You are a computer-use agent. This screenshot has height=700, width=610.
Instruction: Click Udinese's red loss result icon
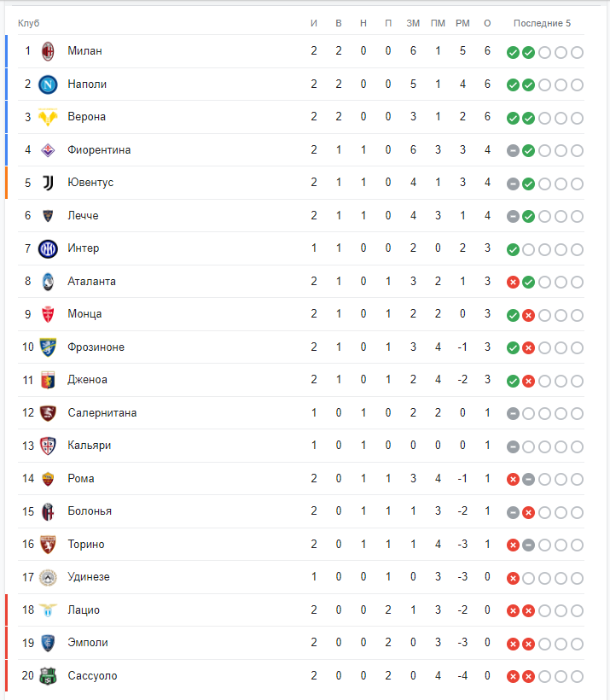coord(513,578)
